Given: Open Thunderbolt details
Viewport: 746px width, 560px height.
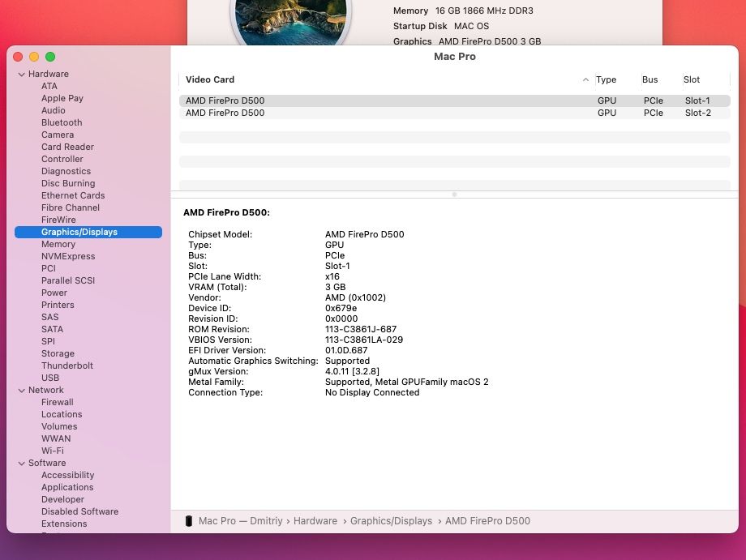Looking at the screenshot, I should coord(67,365).
